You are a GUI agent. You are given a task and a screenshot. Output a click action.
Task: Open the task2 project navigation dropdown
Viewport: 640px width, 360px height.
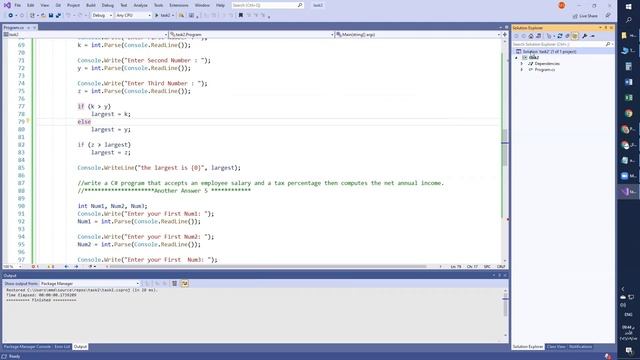point(85,35)
